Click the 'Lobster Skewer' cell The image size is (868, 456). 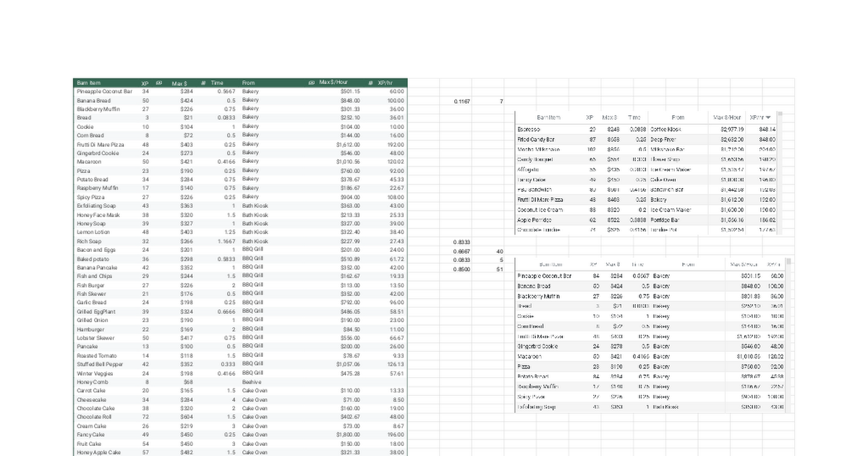coord(95,337)
